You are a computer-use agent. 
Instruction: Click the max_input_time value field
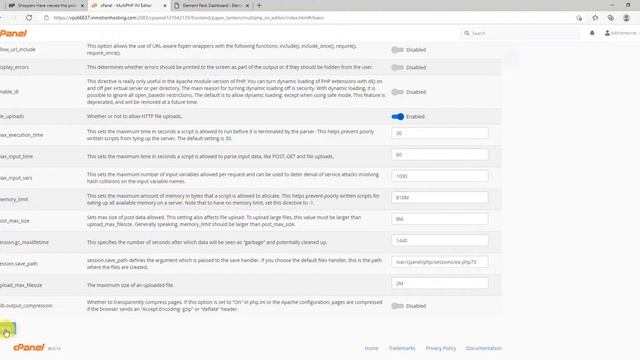point(440,155)
